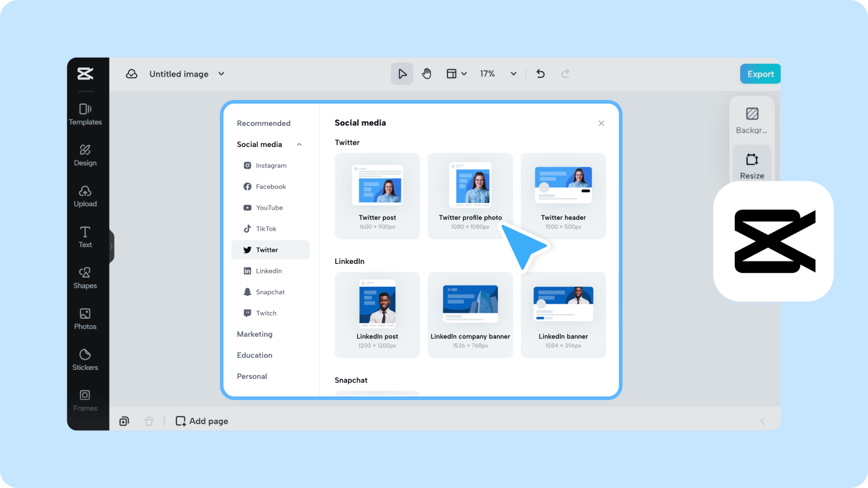
Task: Select the Twitter header preset
Action: coord(563,196)
